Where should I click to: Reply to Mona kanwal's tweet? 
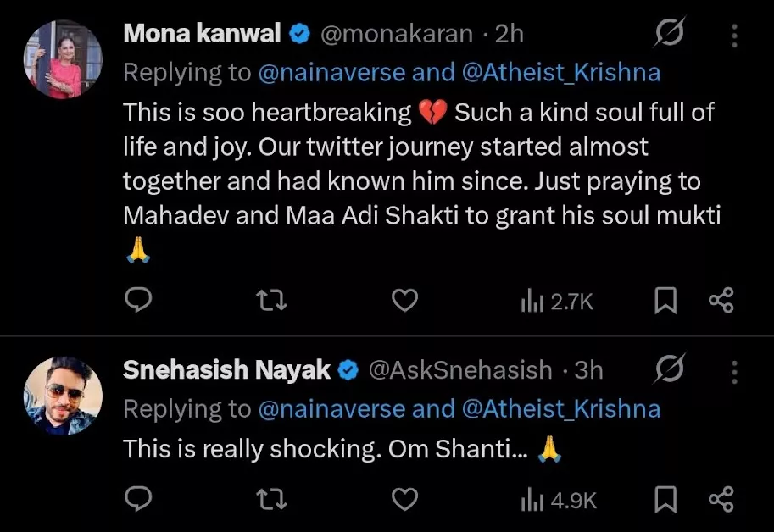[138, 300]
